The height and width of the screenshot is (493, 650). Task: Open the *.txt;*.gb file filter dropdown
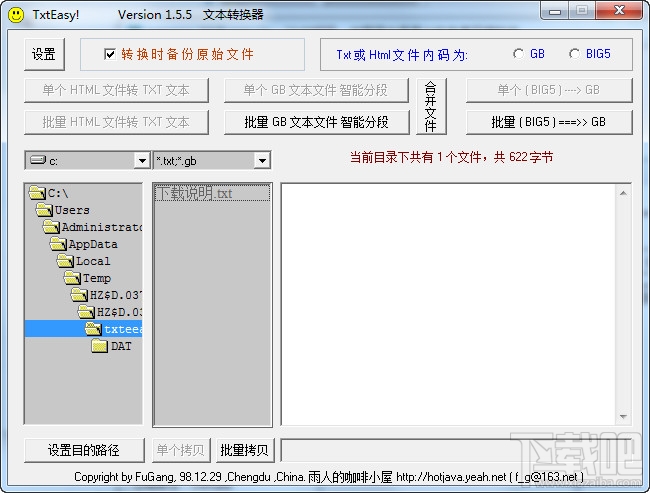point(262,160)
